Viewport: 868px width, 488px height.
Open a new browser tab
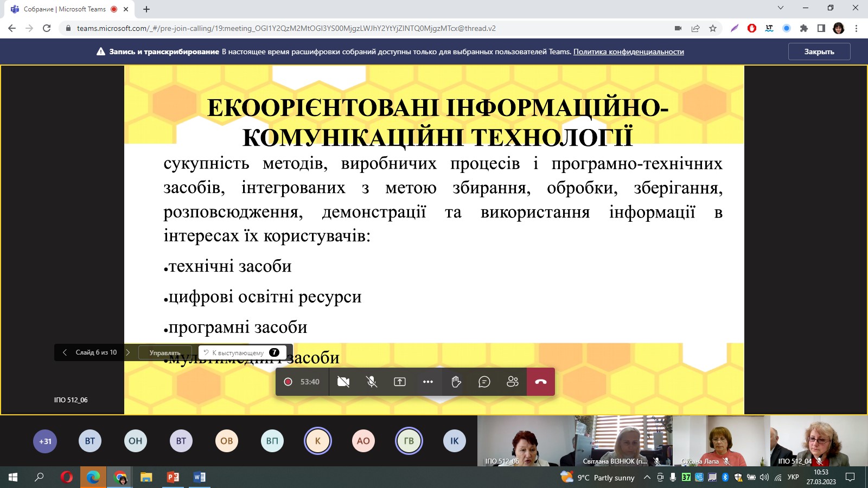point(146,9)
